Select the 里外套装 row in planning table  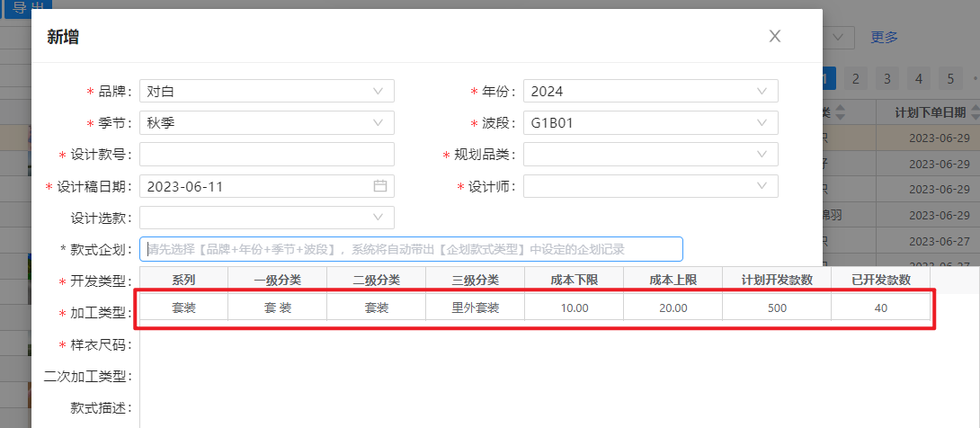coord(475,308)
